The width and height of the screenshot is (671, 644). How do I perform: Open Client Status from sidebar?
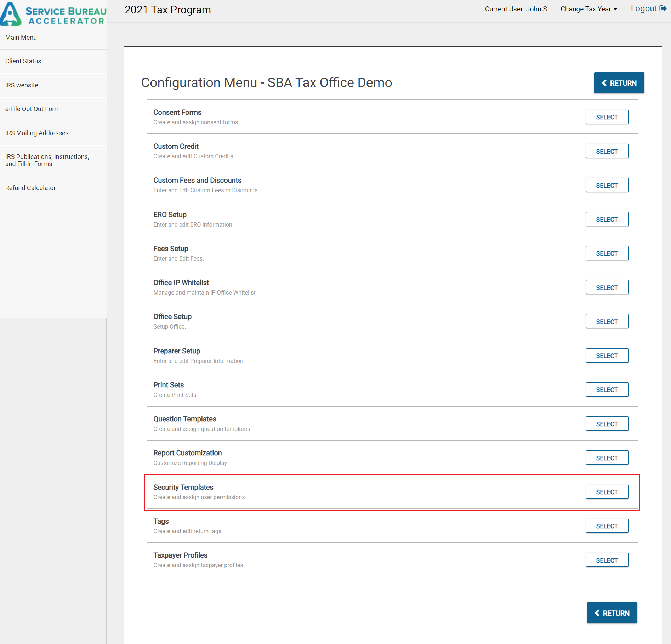(x=23, y=61)
